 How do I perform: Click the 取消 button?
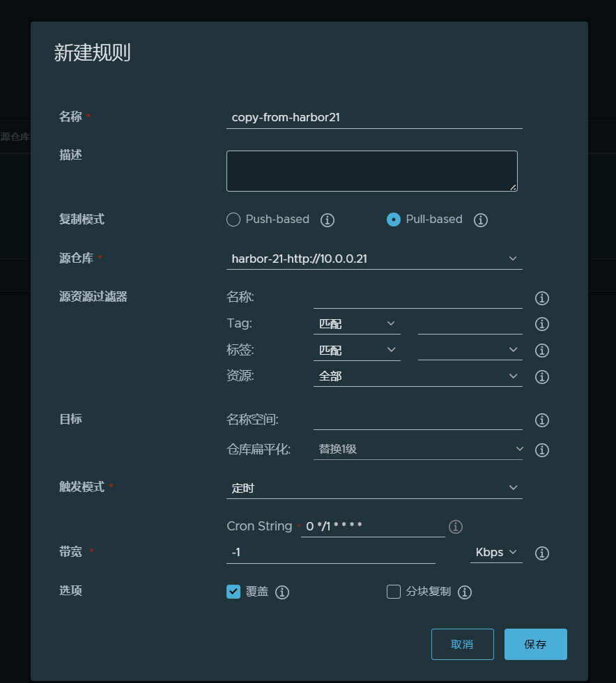click(x=462, y=644)
